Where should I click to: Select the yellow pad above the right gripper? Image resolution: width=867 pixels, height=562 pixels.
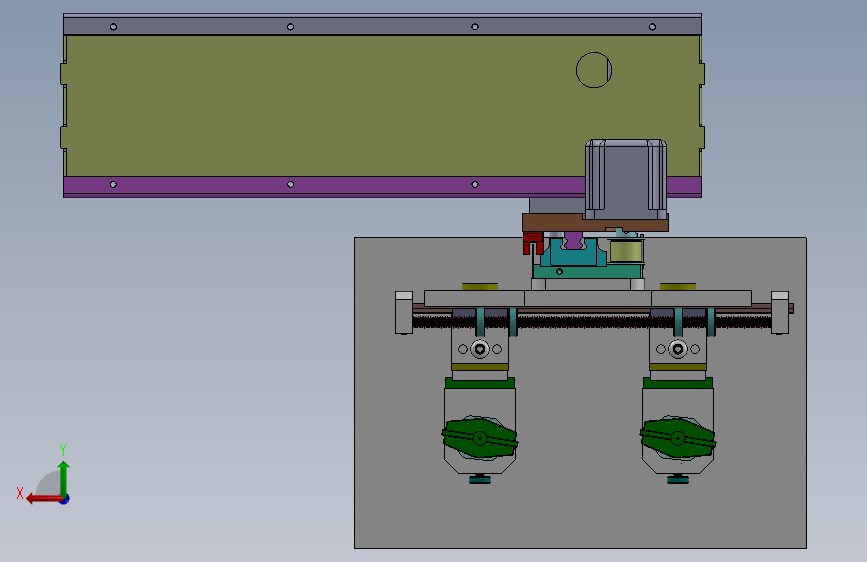tap(678, 287)
